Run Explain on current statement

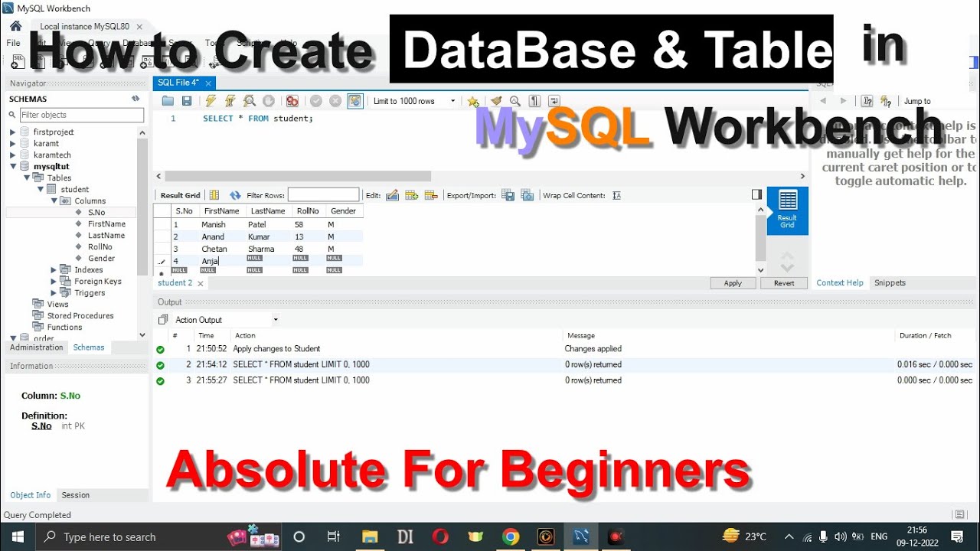pyautogui.click(x=250, y=101)
